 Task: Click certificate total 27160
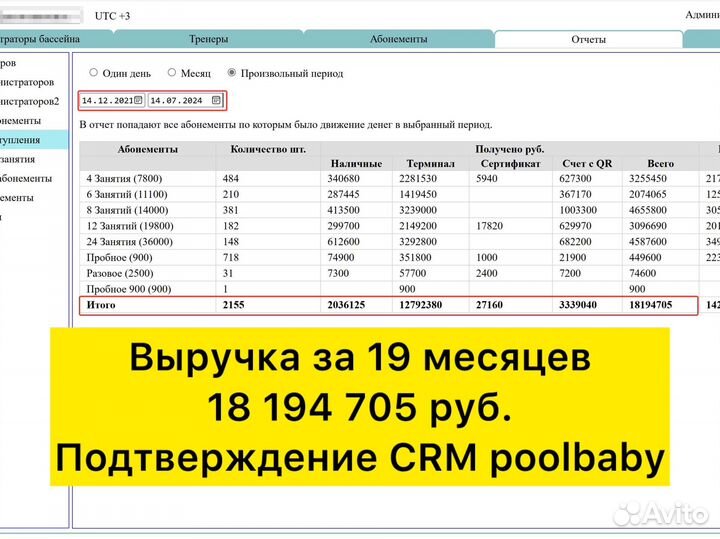point(489,305)
